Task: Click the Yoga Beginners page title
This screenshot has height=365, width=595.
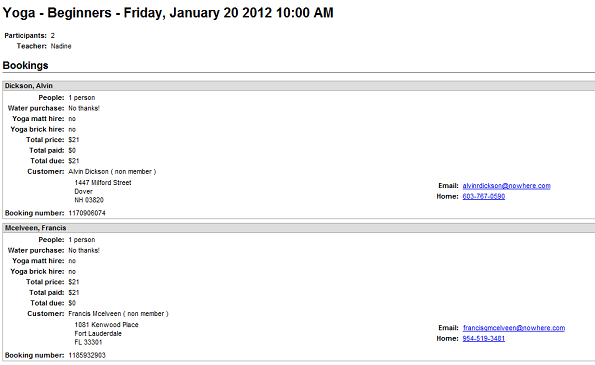Action: point(168,13)
